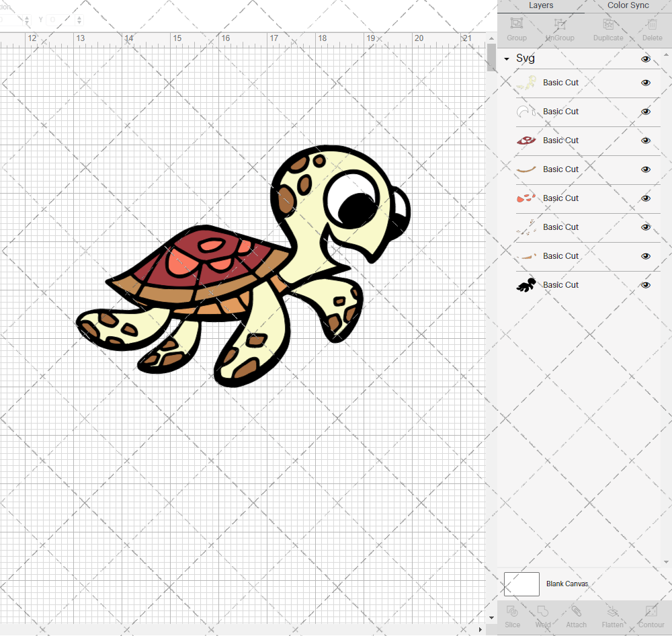Click the Delete trash icon

(652, 29)
